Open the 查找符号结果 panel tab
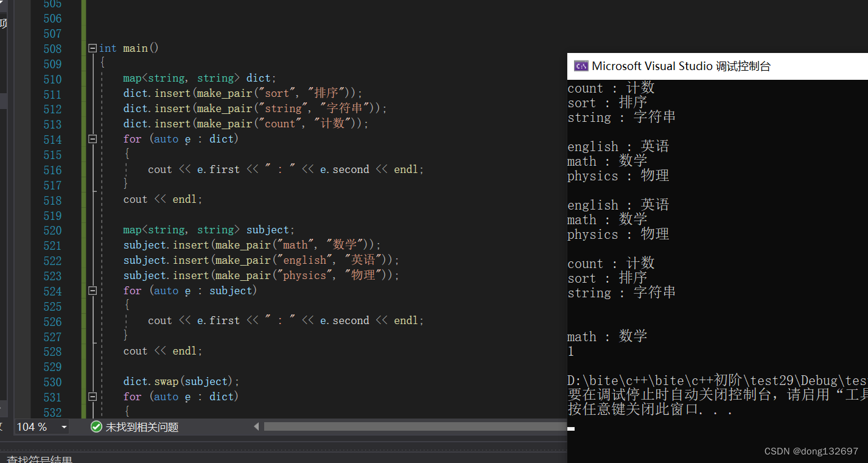The height and width of the screenshot is (463, 868). (39, 459)
